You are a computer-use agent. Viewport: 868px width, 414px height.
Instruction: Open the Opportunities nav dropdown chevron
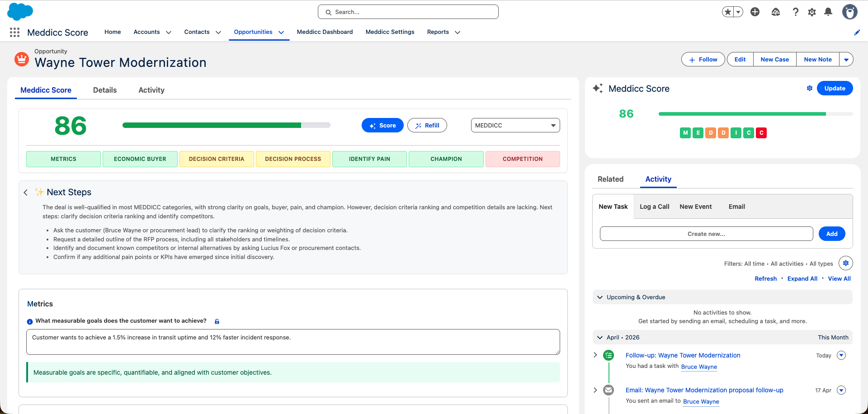pos(281,33)
